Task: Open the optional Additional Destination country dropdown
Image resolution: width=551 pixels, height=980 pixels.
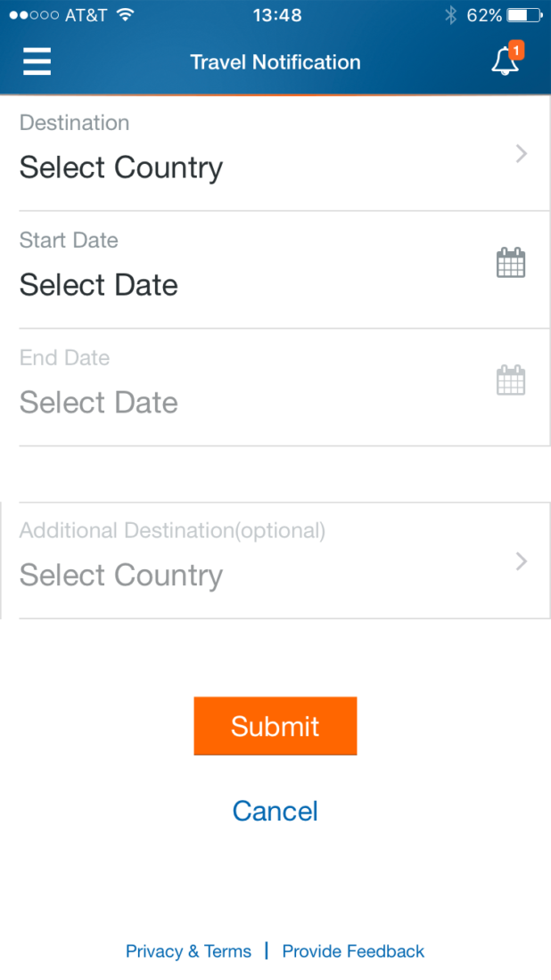Action: click(120, 576)
